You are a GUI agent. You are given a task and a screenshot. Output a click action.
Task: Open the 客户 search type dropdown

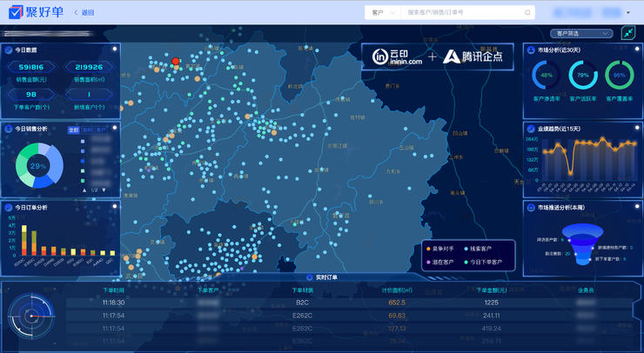pos(382,13)
